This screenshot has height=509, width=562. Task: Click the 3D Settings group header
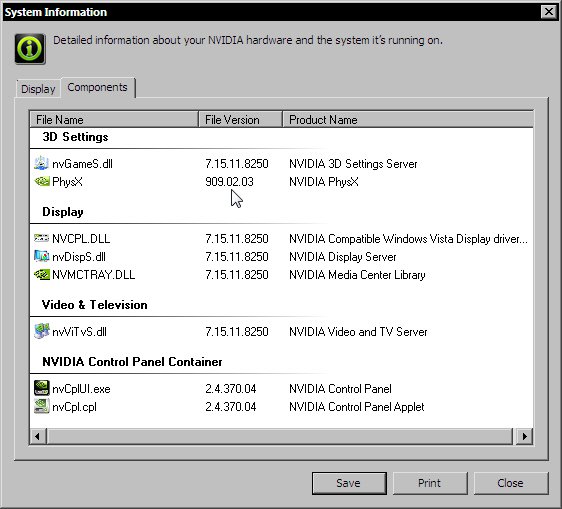(x=75, y=137)
